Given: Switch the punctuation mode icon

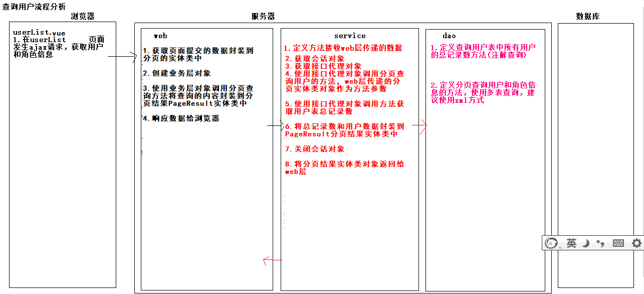Looking at the screenshot, I should pyautogui.click(x=600, y=243).
